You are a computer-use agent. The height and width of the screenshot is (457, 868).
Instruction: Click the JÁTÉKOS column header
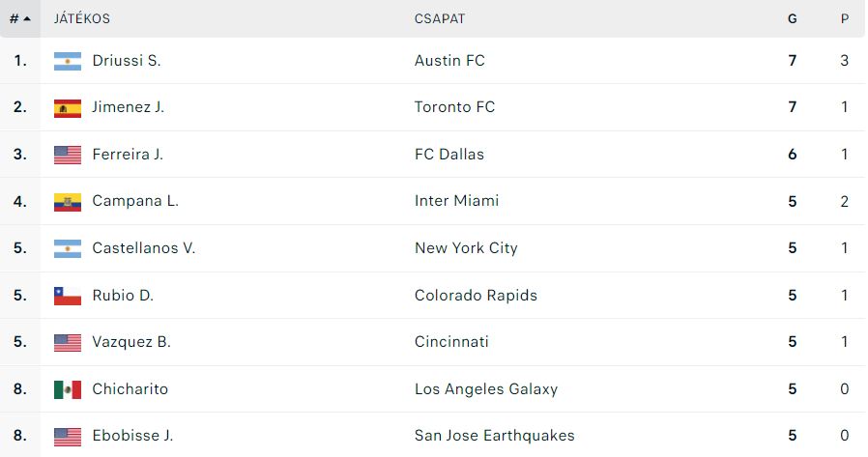tap(82, 18)
